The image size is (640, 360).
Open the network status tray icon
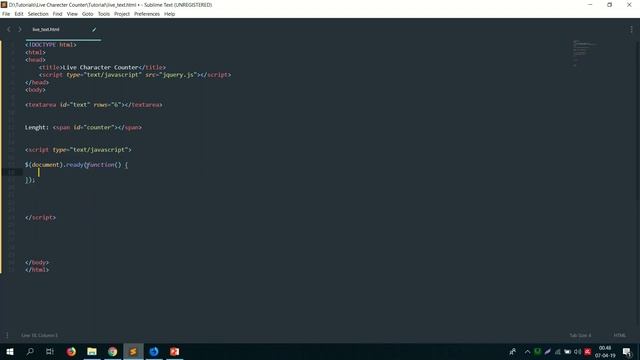point(558,351)
